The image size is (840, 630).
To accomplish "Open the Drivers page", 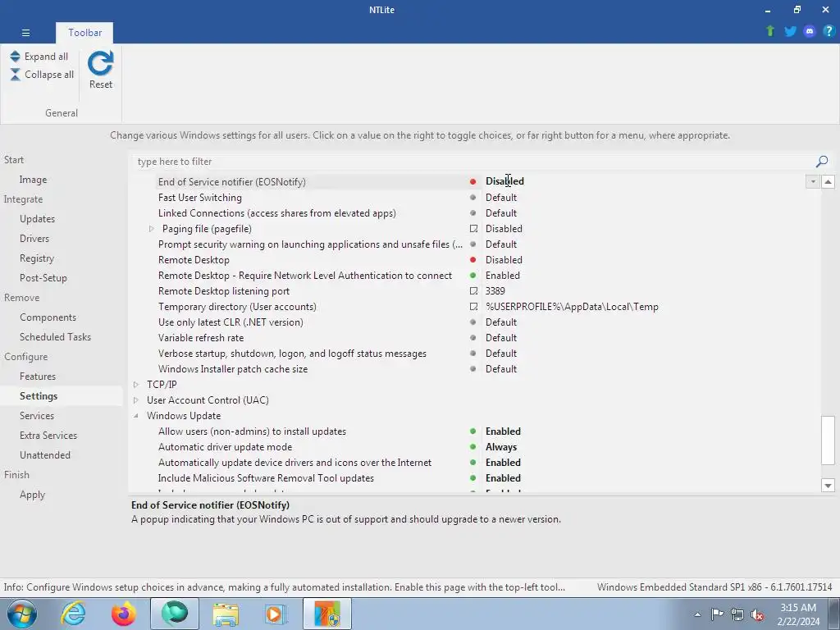I will [34, 239].
